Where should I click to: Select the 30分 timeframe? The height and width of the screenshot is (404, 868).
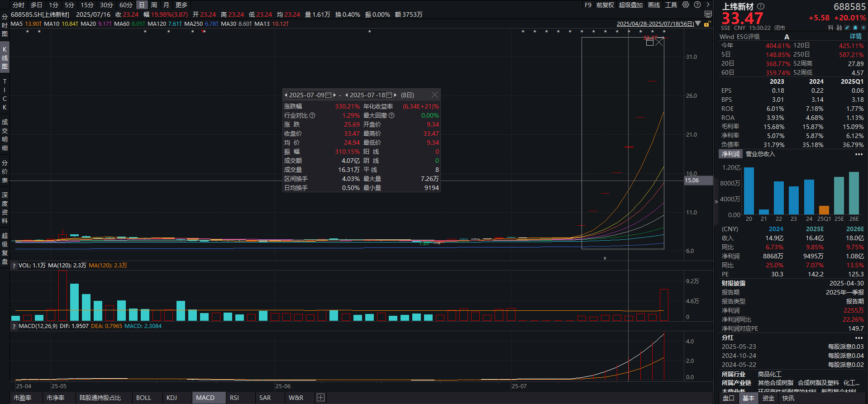click(x=106, y=5)
